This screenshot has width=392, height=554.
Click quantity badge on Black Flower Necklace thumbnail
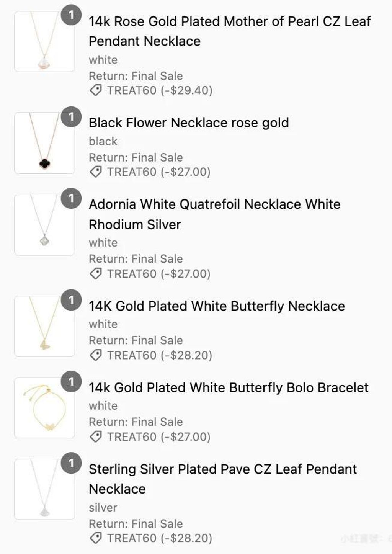[x=71, y=117]
